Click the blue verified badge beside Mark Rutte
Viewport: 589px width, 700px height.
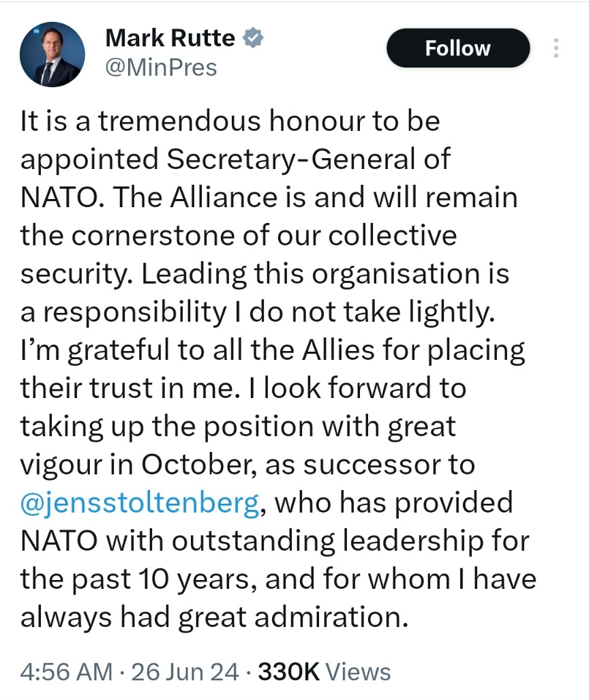(254, 38)
